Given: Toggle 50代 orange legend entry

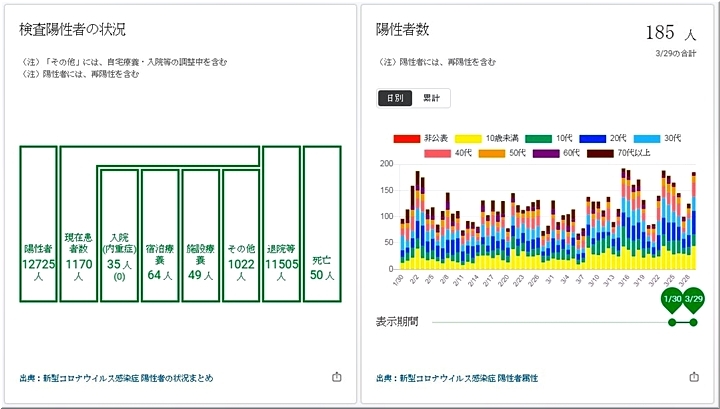Looking at the screenshot, I should click(x=506, y=153).
